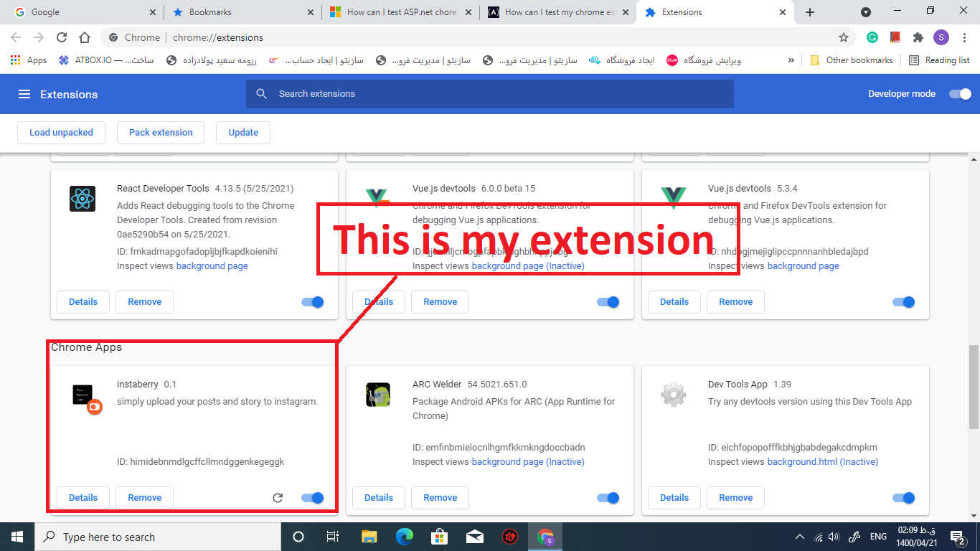Open the Extensions hamburger menu
980x551 pixels.
point(24,94)
